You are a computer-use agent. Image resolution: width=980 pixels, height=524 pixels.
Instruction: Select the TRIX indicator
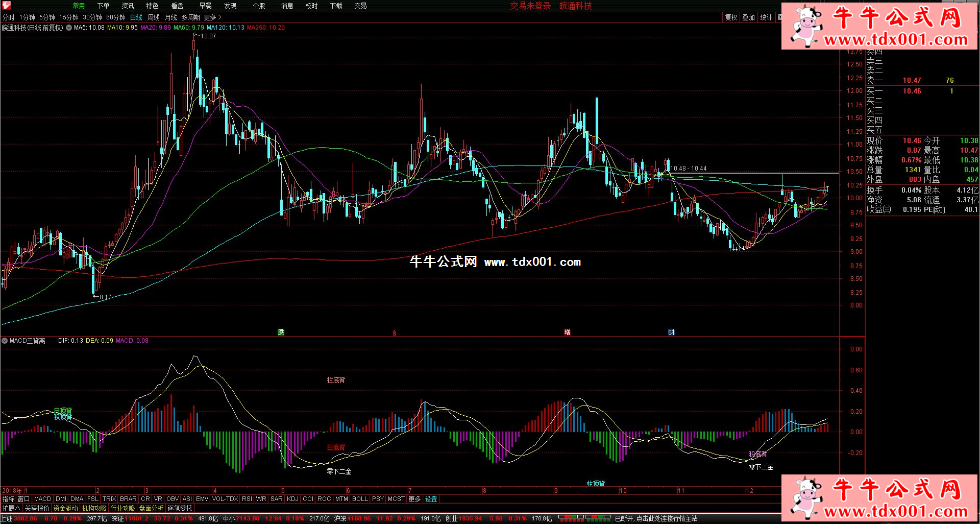pos(109,499)
